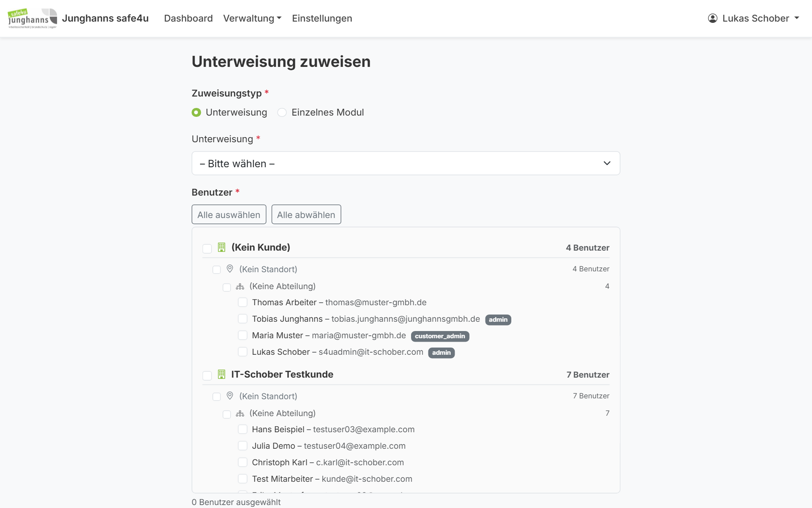The image size is (812, 508).
Task: Click the admin badge beside s4uadmin@it-schober.com
Action: point(442,353)
